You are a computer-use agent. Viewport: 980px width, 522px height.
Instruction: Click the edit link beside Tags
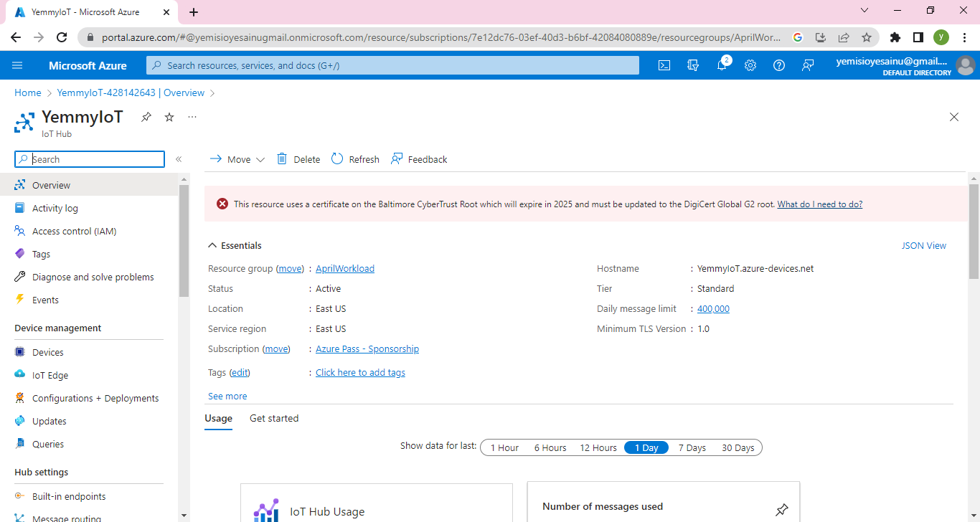pyautogui.click(x=240, y=372)
